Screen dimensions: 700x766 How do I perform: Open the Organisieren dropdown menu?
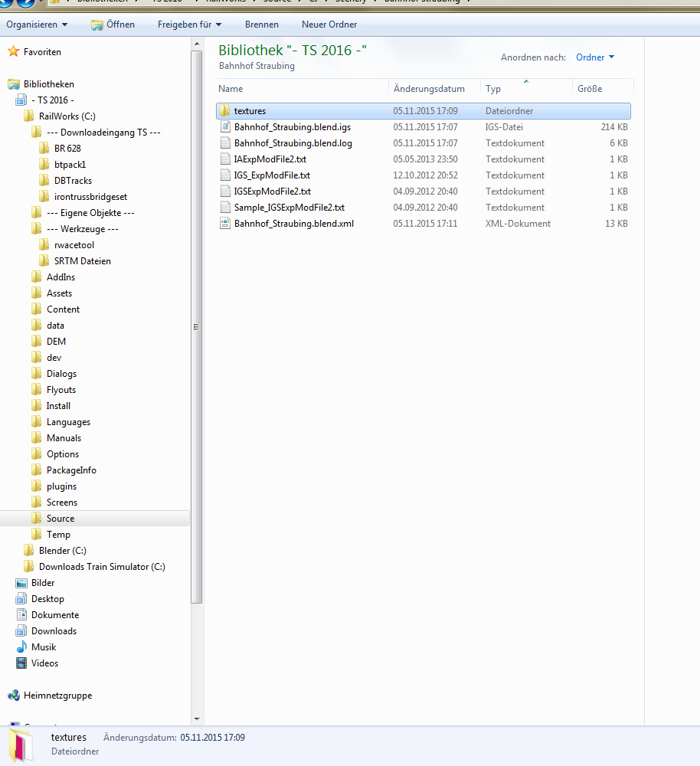coord(37,25)
